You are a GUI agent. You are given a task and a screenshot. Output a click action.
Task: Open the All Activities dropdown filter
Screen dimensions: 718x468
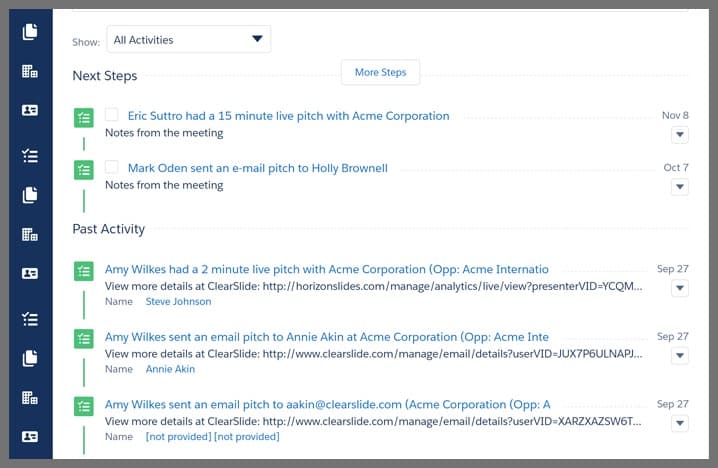(x=188, y=40)
